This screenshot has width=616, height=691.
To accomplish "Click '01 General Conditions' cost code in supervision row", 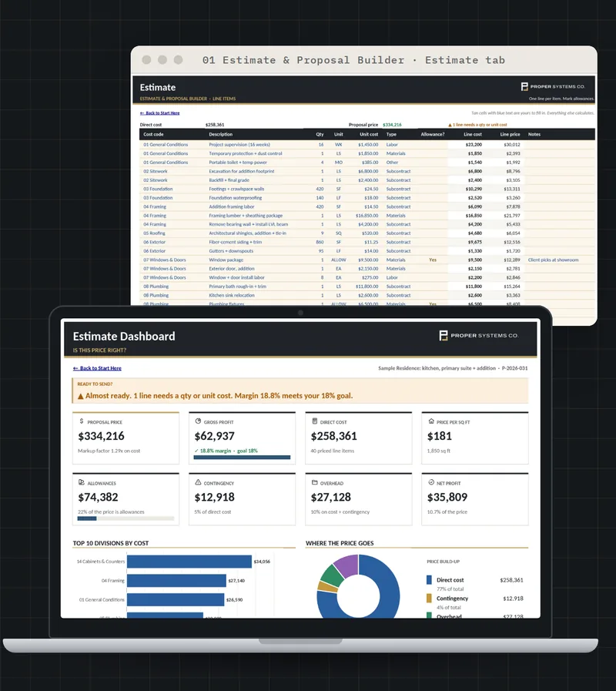I will tap(166, 145).
